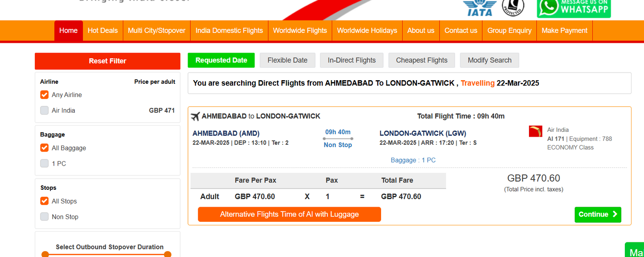Image resolution: width=644 pixels, height=257 pixels.
Task: Click the Reset Filter button
Action: point(107,61)
